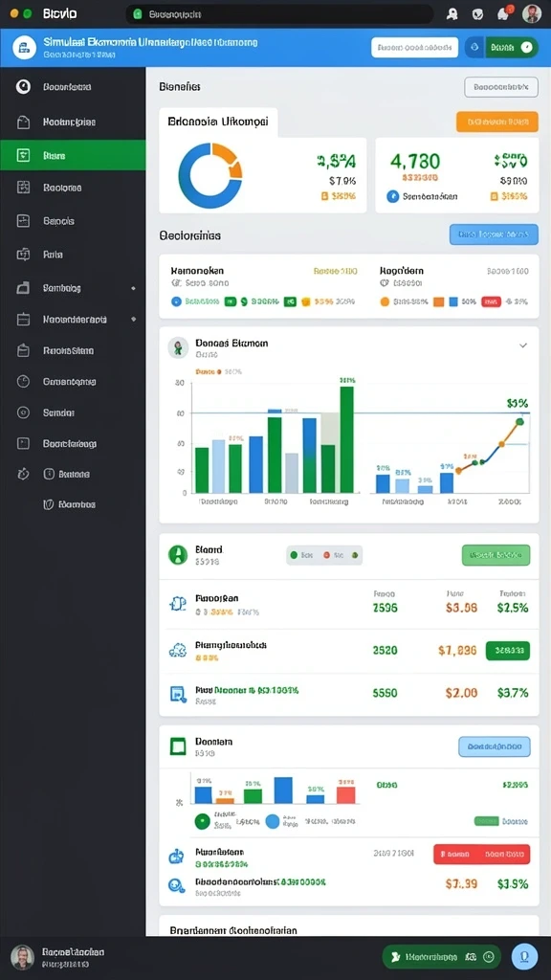Screen dimensions: 551x980
Task: Click the green avatar icon in bar chart card
Action: pos(178,348)
